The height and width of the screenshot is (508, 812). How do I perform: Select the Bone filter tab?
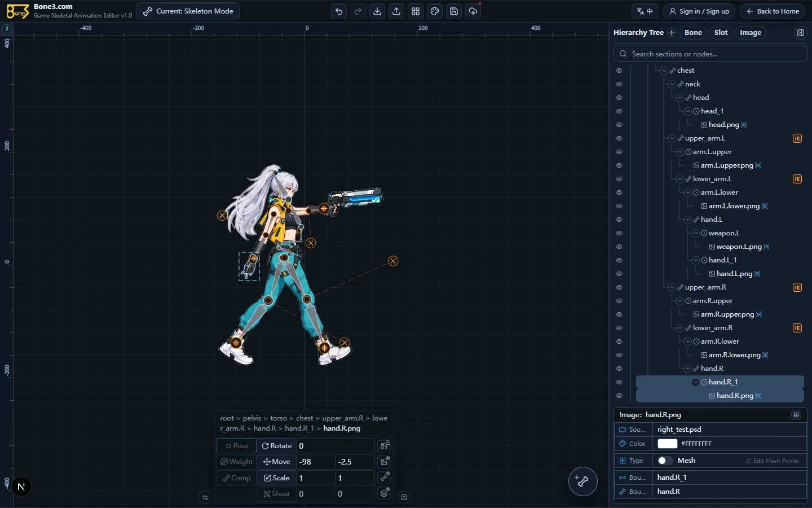(x=693, y=33)
